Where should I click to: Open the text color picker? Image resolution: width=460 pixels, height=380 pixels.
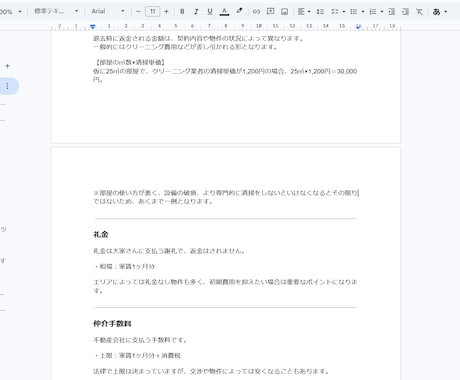pyautogui.click(x=224, y=12)
